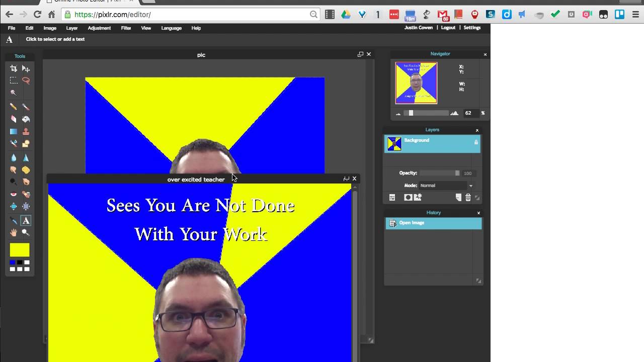Open the Edit menu
This screenshot has width=644, height=362.
coord(30,28)
